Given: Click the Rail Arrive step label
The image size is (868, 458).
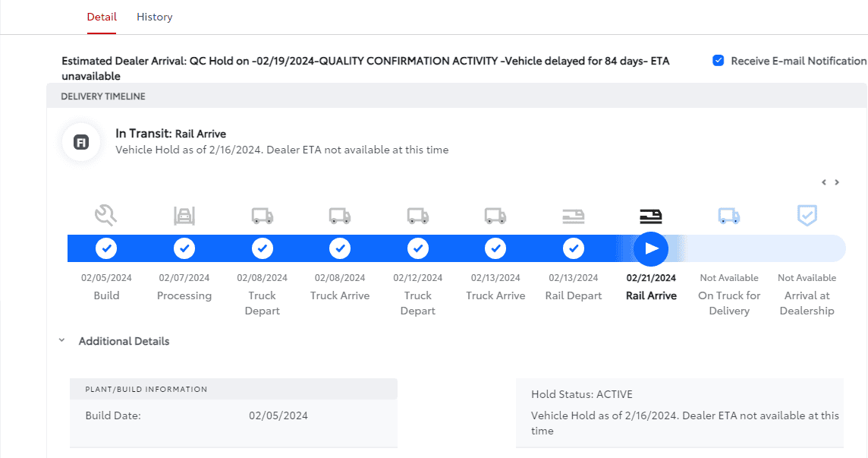Looking at the screenshot, I should (651, 295).
